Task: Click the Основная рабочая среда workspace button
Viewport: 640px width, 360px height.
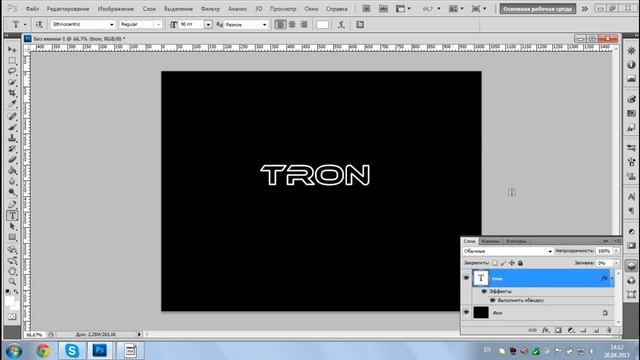Action: pyautogui.click(x=538, y=9)
